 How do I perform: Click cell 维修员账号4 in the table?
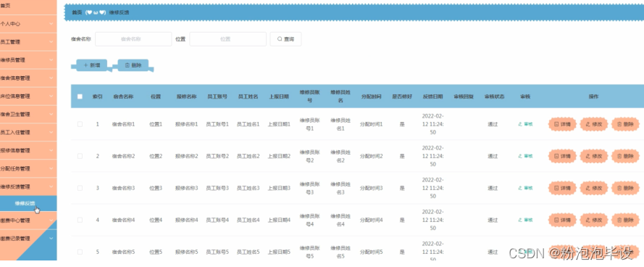click(x=309, y=220)
